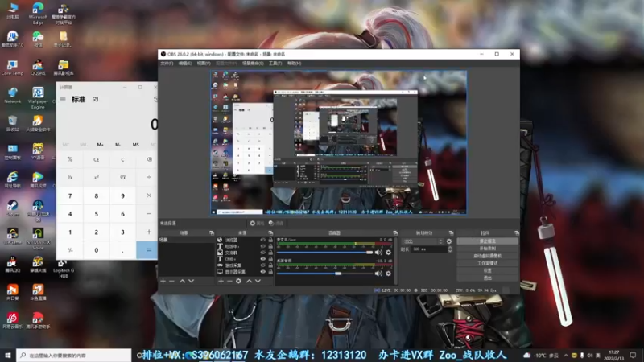Pop out the OBS Controls dock

tap(516, 232)
